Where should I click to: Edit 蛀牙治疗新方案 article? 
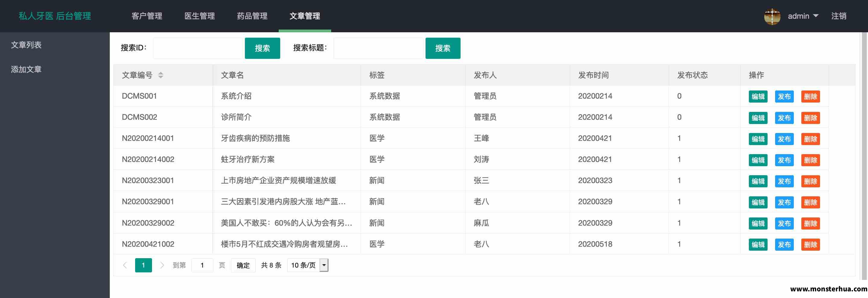(758, 160)
